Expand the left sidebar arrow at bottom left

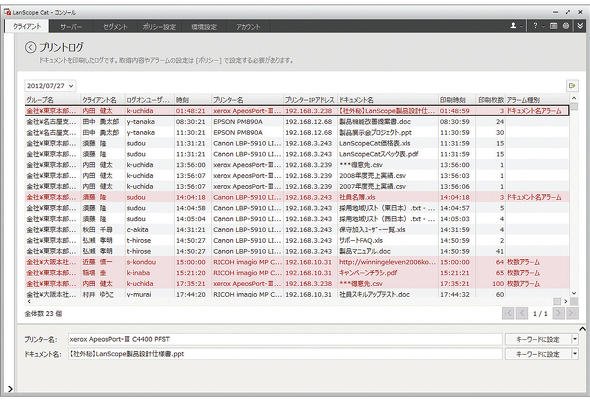tap(10, 389)
